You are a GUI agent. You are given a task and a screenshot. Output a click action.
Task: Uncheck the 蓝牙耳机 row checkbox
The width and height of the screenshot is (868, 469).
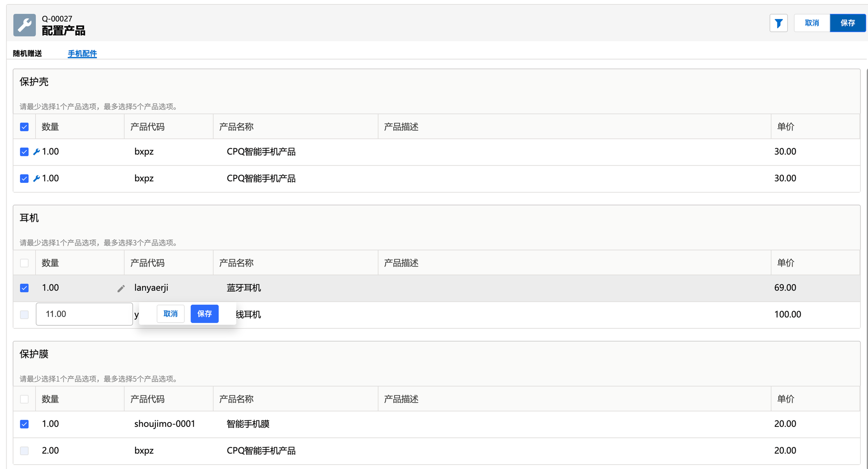pos(24,288)
